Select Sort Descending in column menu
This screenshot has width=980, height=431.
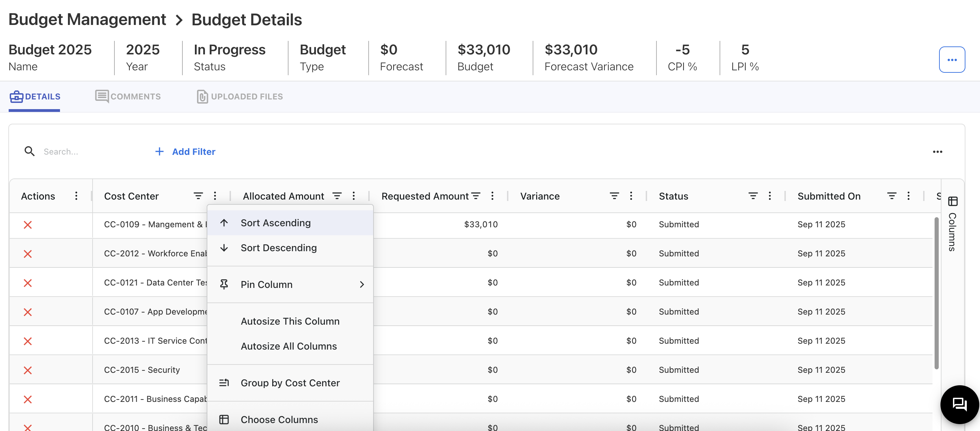[278, 248]
